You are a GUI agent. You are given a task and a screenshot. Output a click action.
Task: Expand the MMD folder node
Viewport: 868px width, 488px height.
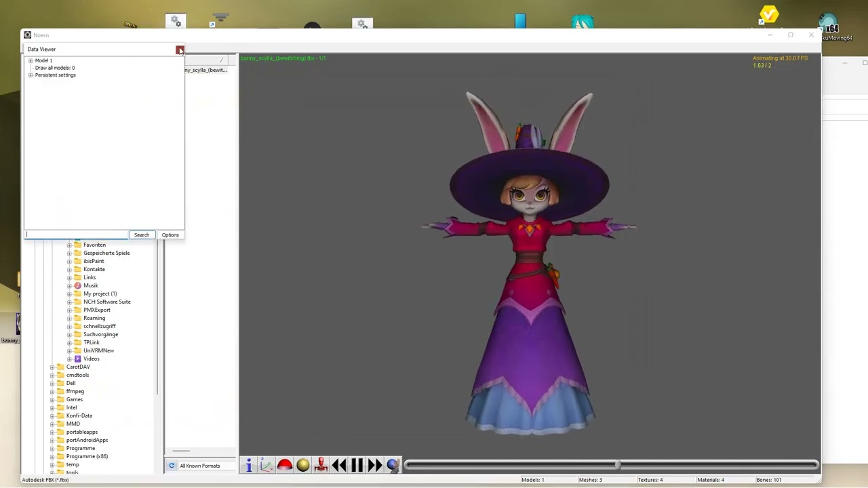(52, 424)
